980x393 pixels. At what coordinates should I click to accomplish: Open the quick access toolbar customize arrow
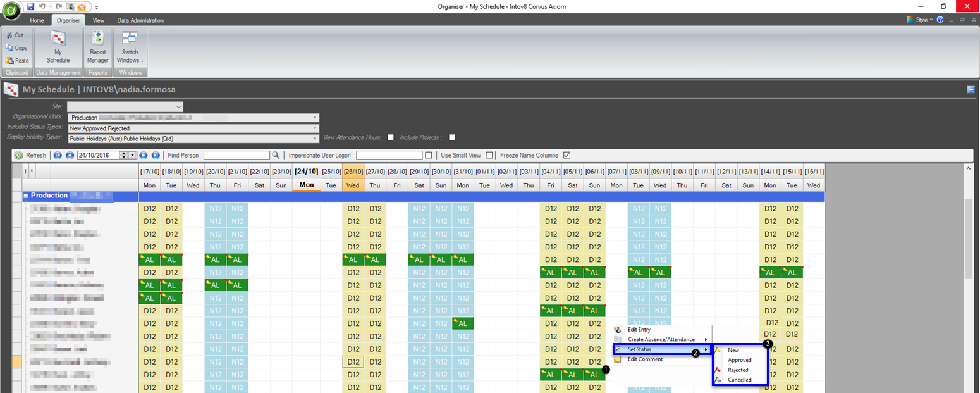(97, 7)
